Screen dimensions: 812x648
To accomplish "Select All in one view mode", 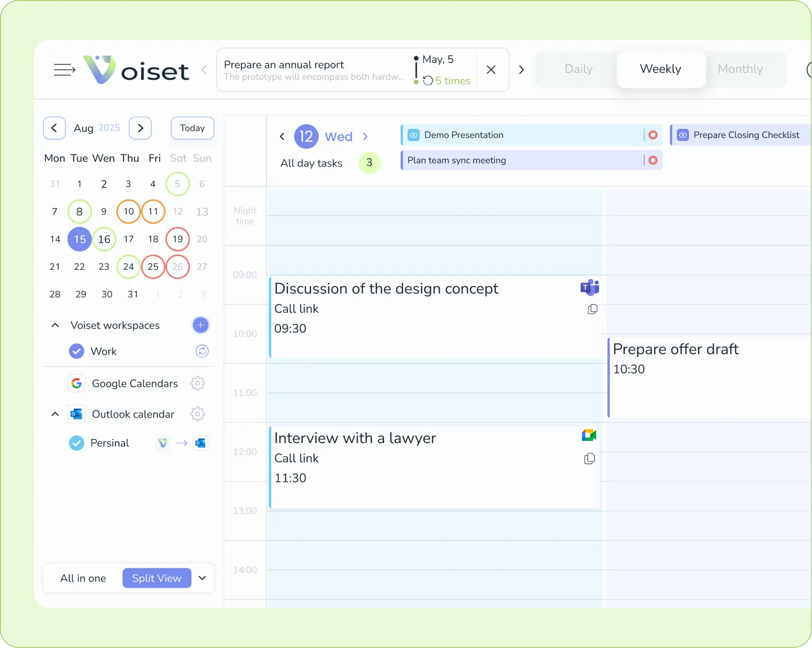I will (x=83, y=578).
